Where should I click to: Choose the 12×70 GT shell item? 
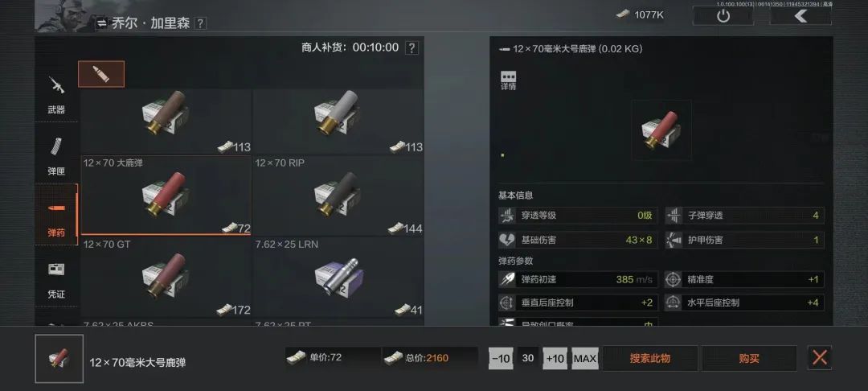click(x=166, y=277)
